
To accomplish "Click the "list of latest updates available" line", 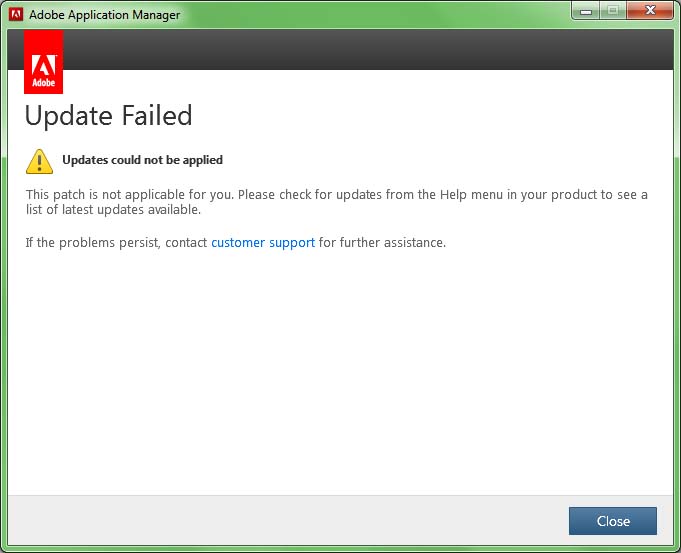I will coord(113,210).
